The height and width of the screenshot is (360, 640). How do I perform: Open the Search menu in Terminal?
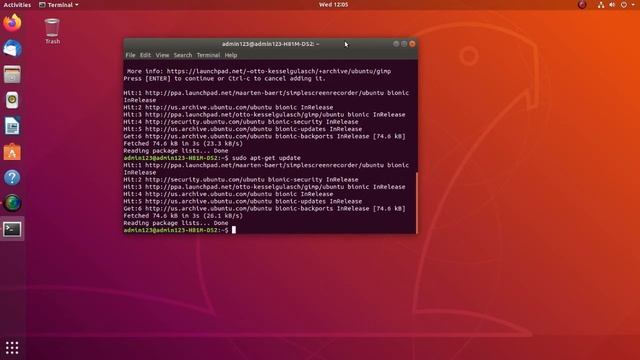182,55
